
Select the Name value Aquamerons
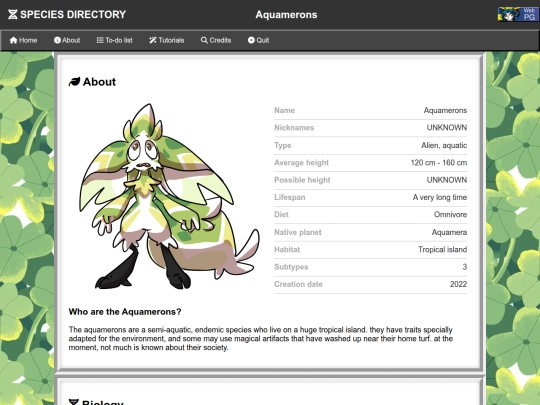coord(445,111)
